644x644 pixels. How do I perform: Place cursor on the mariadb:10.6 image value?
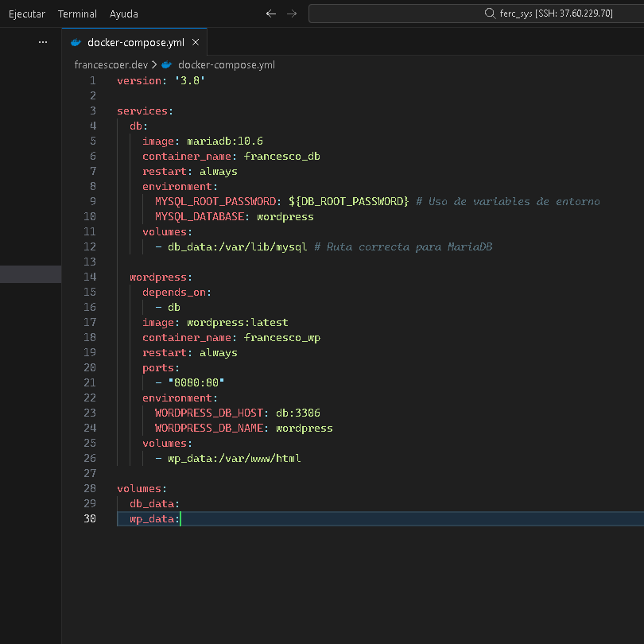[225, 141]
